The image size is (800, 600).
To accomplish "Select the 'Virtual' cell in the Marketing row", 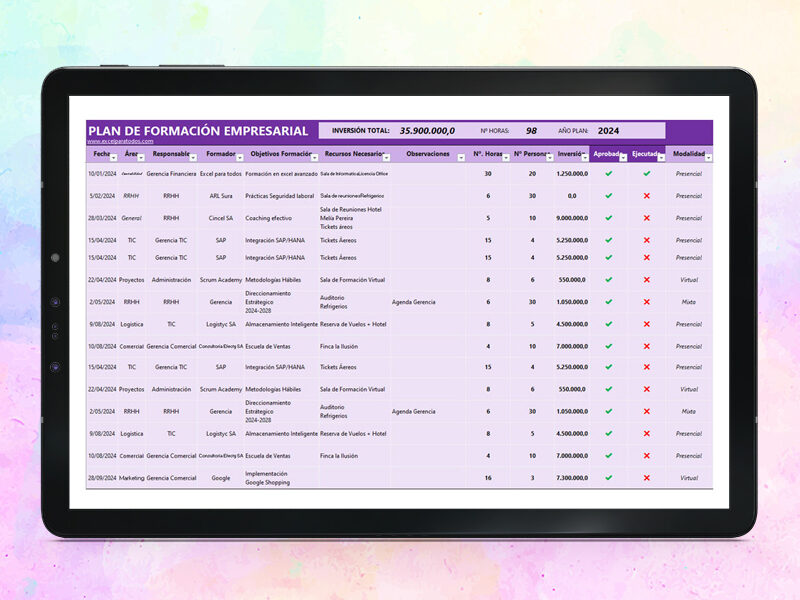I will (689, 478).
